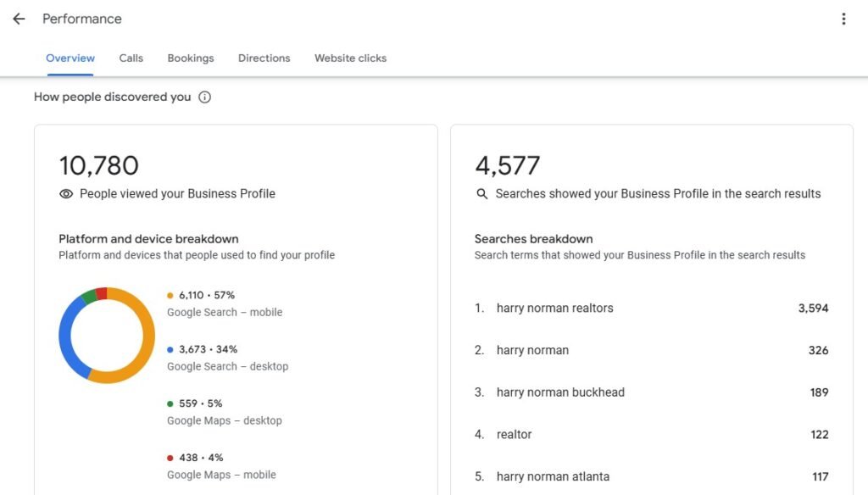Click the 559 · 5% value

200,403
